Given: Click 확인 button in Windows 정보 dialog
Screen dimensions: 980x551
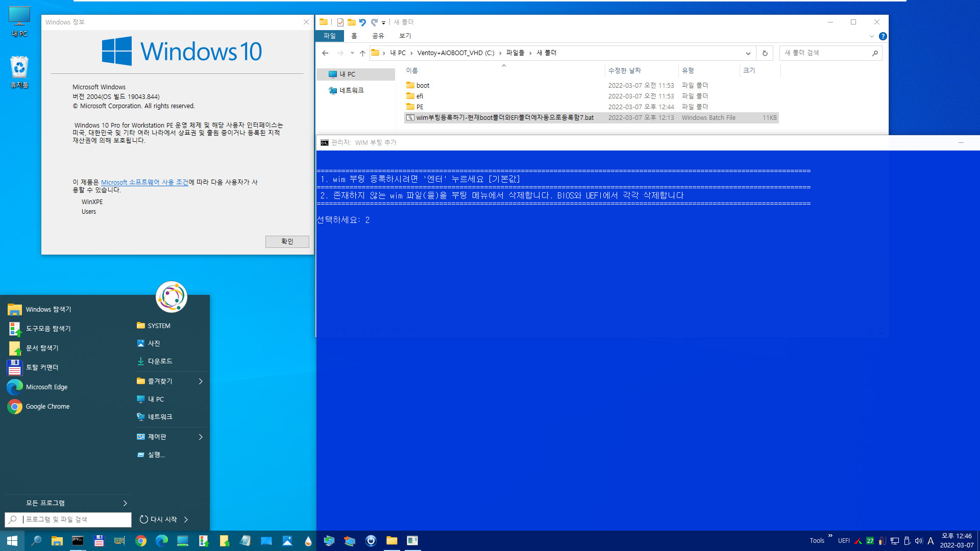Looking at the screenshot, I should 287,241.
